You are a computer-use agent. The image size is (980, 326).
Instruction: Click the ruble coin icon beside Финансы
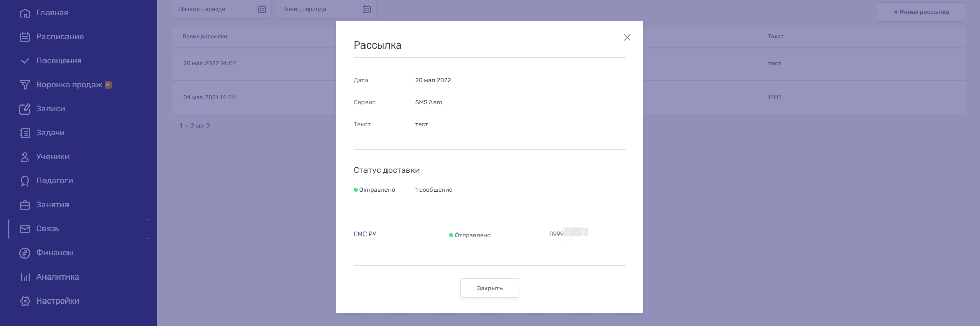coord(25,253)
